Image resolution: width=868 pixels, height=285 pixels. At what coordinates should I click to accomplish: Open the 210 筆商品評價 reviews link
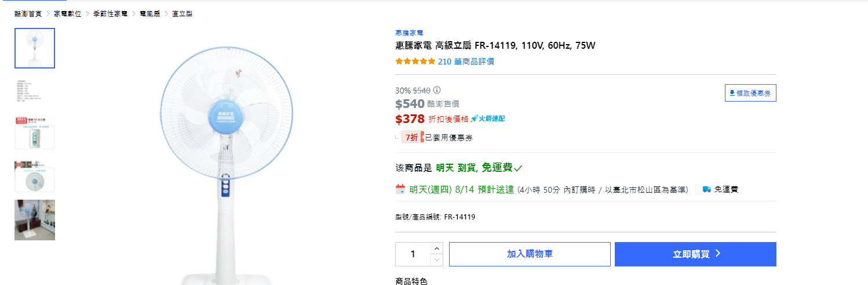coord(466,62)
